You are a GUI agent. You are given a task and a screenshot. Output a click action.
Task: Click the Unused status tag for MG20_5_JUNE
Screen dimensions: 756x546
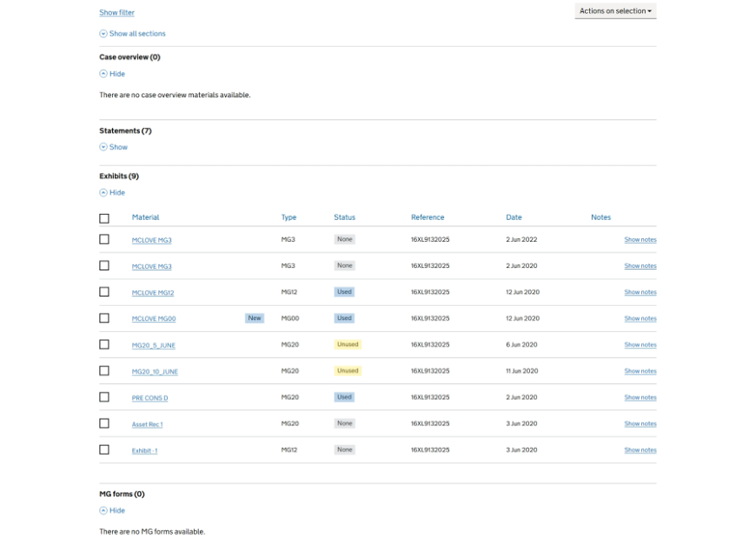coord(348,344)
